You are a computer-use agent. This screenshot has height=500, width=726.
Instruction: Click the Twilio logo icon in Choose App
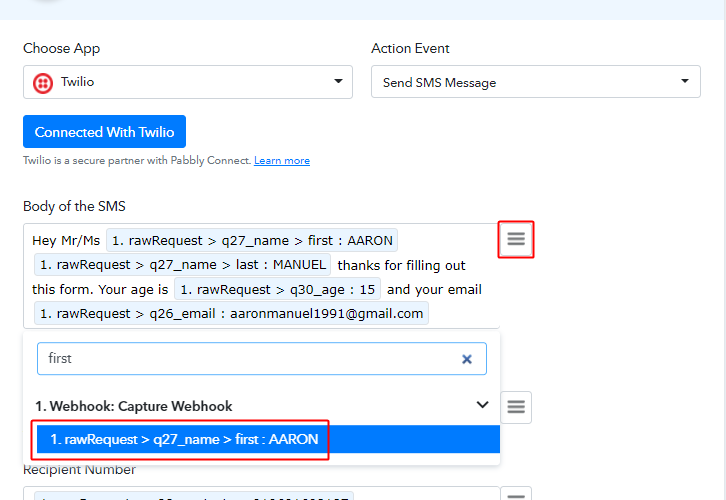tap(43, 83)
